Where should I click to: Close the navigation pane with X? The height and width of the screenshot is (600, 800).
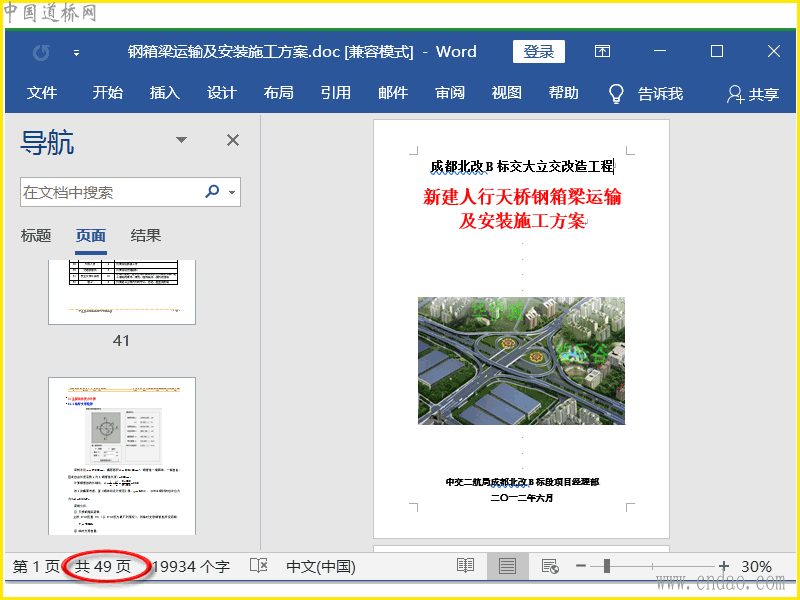click(x=233, y=141)
